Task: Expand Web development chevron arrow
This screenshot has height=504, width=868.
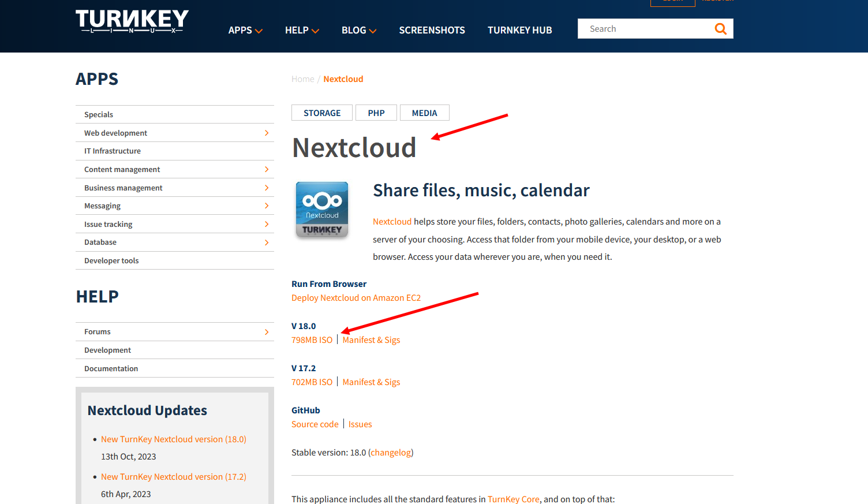Action: (x=267, y=133)
